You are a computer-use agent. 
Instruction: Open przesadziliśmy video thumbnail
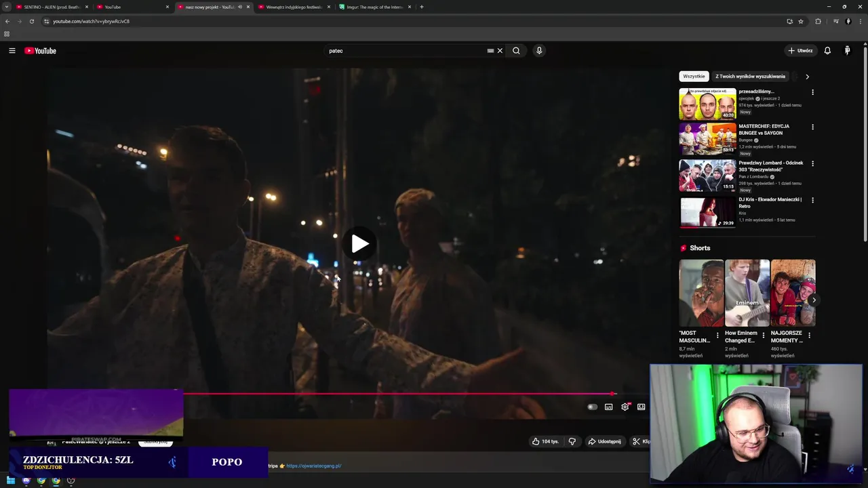point(707,104)
